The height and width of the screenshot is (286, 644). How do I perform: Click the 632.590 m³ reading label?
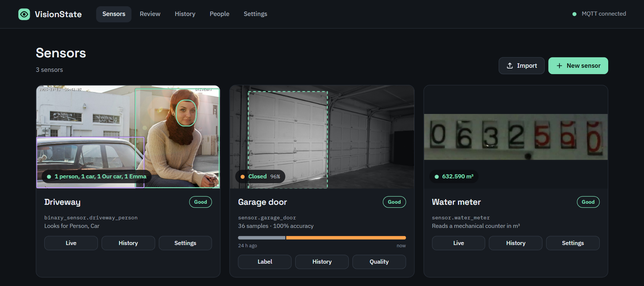click(454, 177)
